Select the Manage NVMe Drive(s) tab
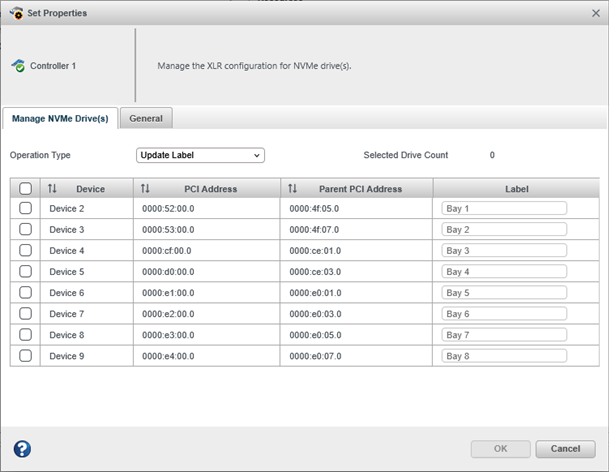This screenshot has width=609, height=472. 60,118
